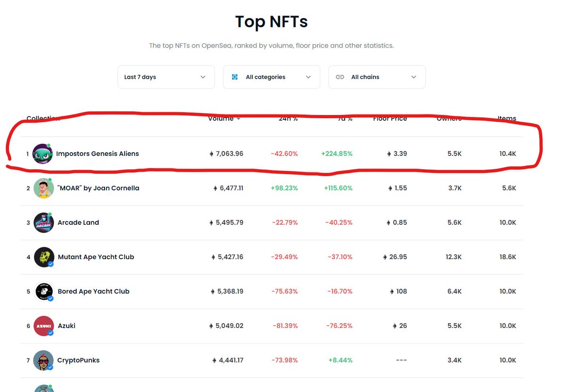Click the 24h change -42.60%
The height and width of the screenshot is (392, 566).
point(284,154)
